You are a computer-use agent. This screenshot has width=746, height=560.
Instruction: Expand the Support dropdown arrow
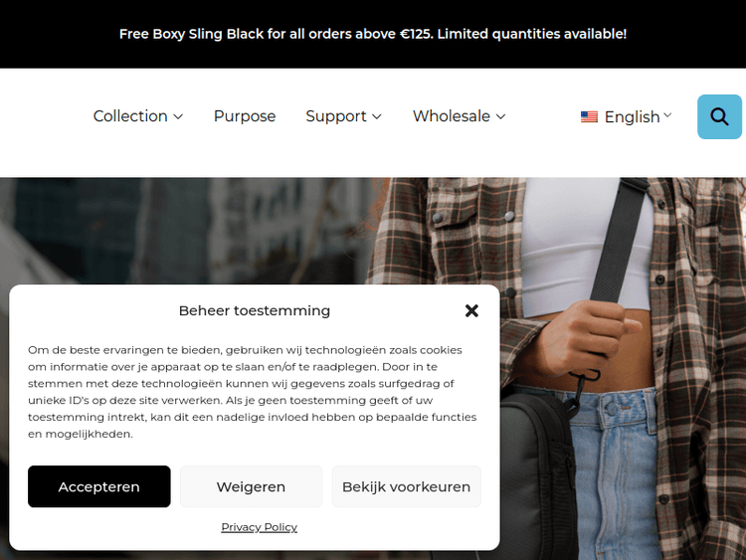pyautogui.click(x=377, y=116)
